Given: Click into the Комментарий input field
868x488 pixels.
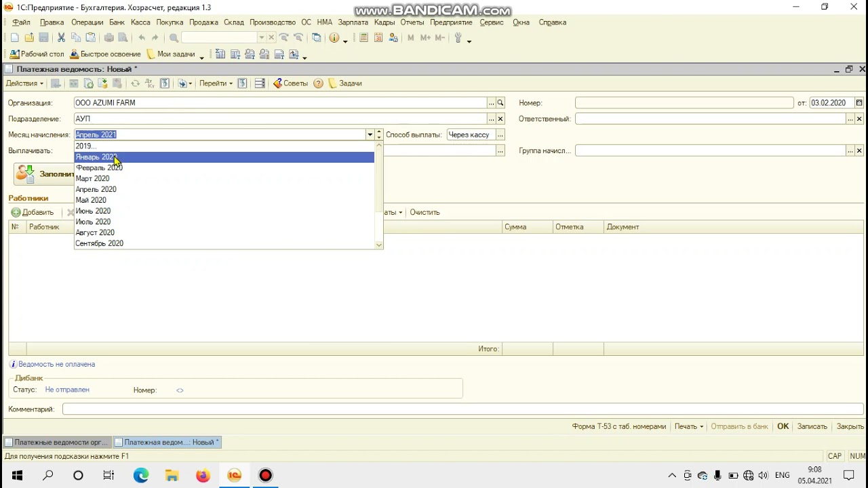Looking at the screenshot, I should pos(463,409).
